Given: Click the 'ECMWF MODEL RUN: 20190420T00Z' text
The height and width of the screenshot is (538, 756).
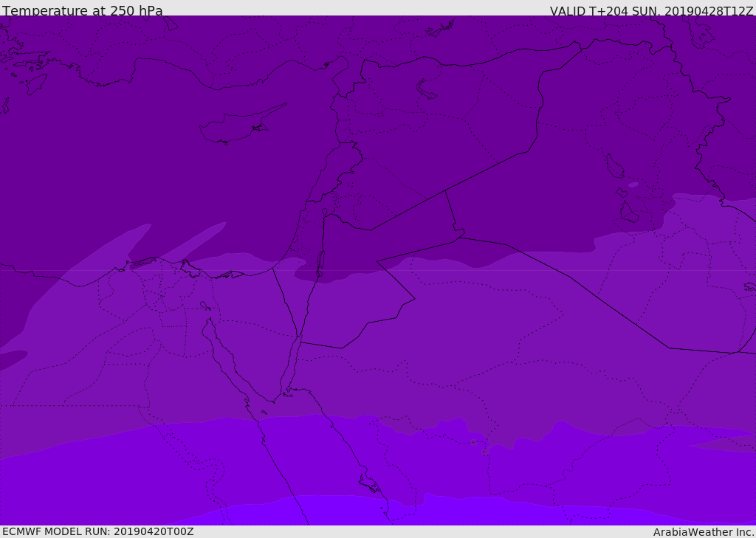Looking at the screenshot, I should point(98,531).
